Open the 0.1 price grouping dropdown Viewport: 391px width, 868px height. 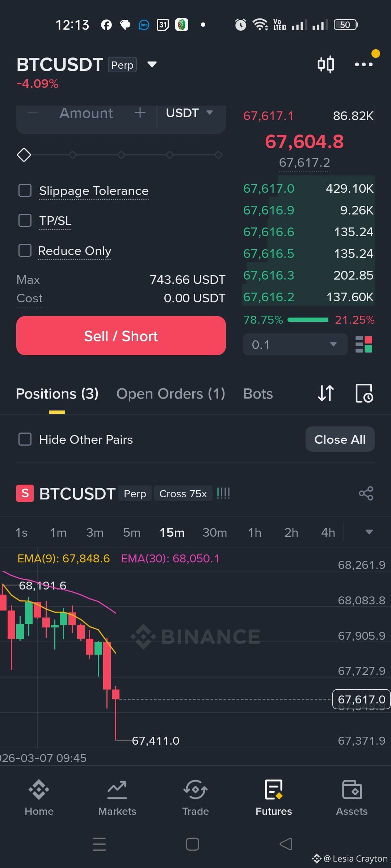295,344
